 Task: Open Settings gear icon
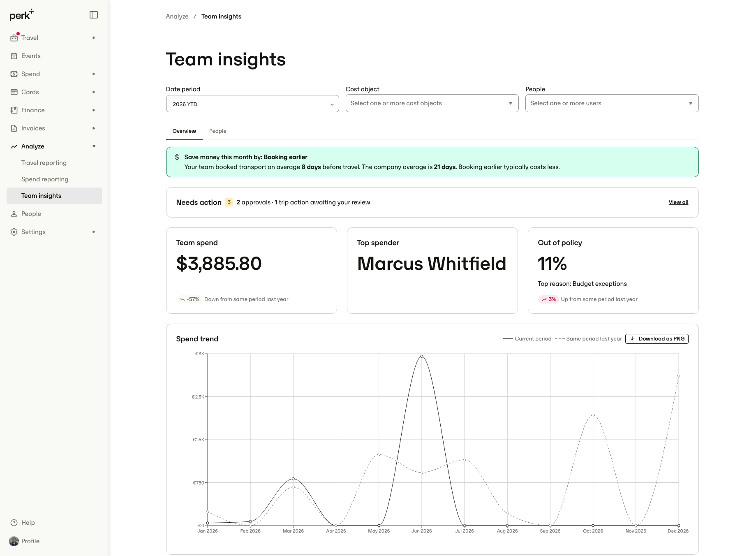tap(14, 232)
